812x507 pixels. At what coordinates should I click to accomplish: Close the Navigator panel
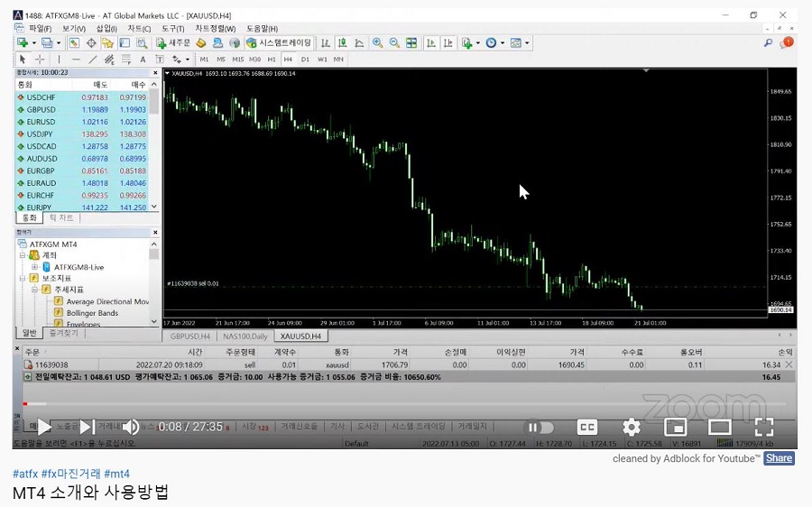pos(155,233)
